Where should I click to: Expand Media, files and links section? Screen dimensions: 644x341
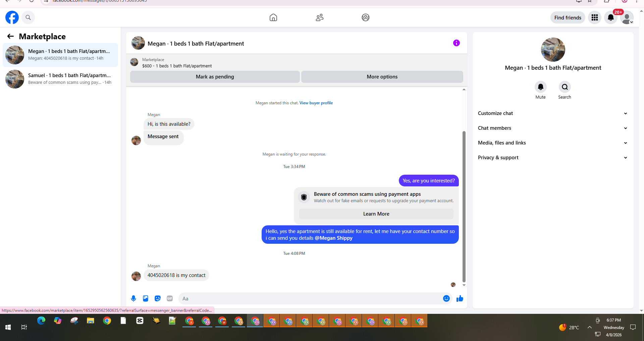tap(553, 143)
